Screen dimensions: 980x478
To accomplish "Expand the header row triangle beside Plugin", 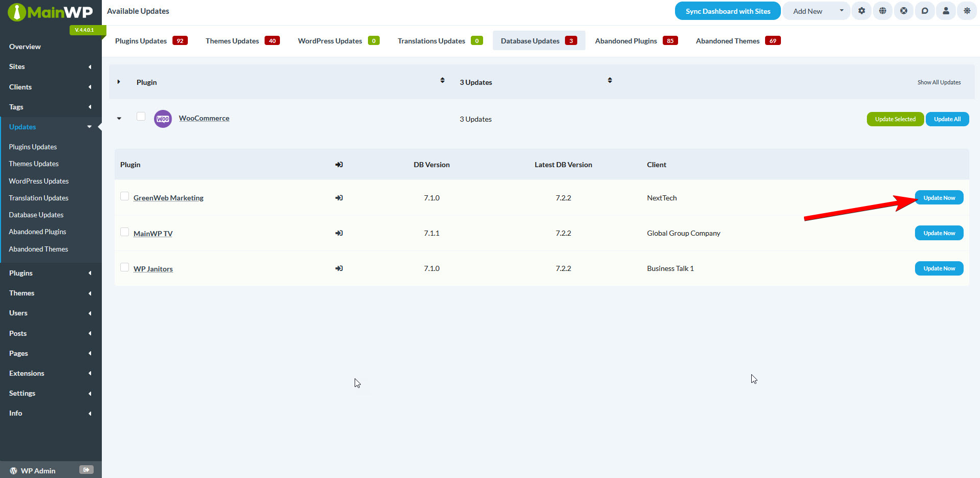I will (119, 82).
